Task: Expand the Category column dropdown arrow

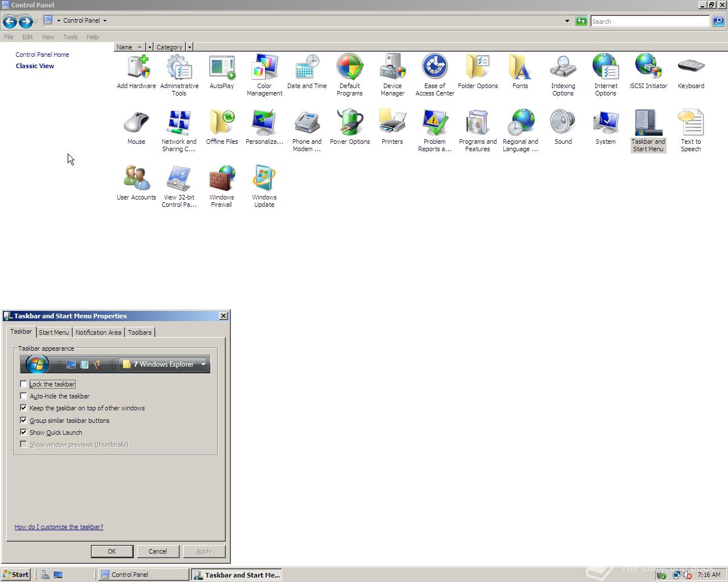Action: 189,47
